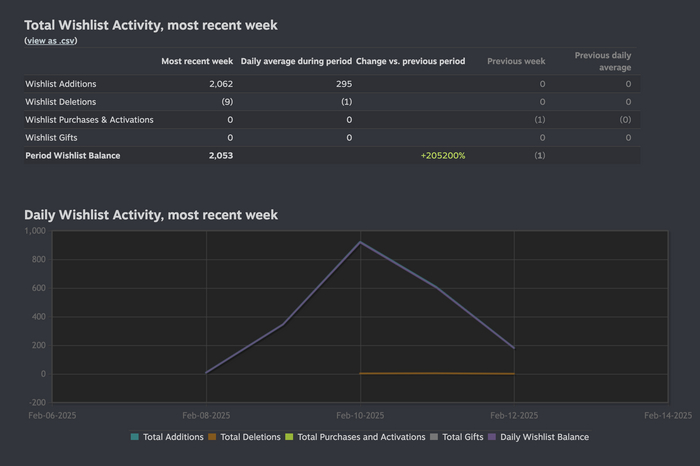Select the Period Wishlist Balance row label
This screenshot has width=700, height=466.
72,156
